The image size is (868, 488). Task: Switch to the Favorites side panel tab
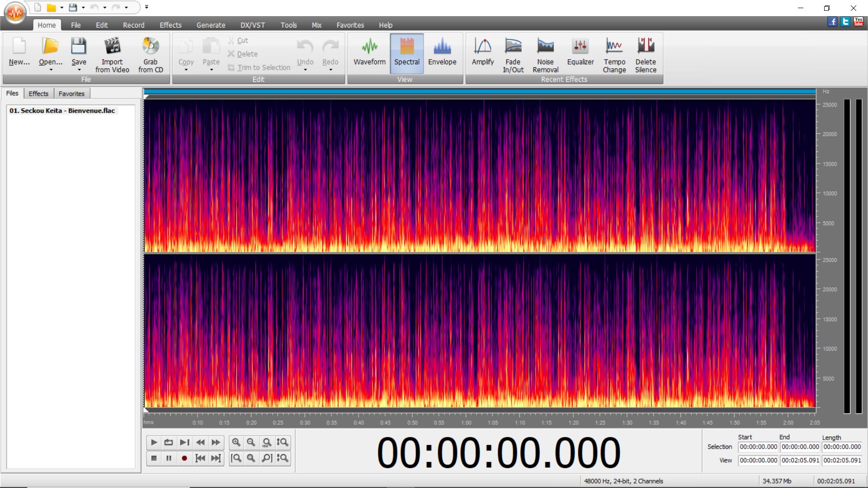pos(71,94)
